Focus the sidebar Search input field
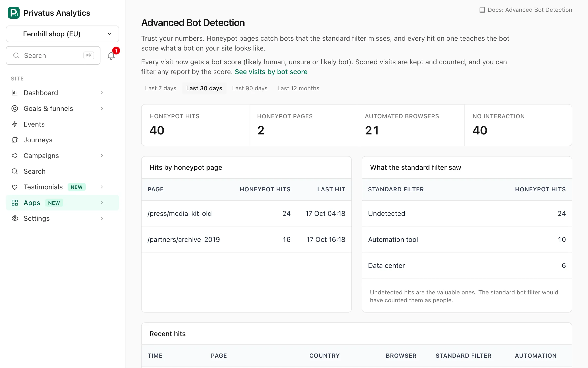The image size is (588, 368). point(53,55)
